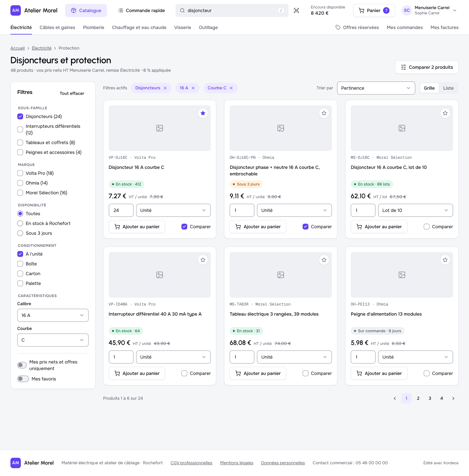Viewport: 469px width, 476px height.
Task: Uncheck the À l'unité conditionnement filter
Action: 20,254
